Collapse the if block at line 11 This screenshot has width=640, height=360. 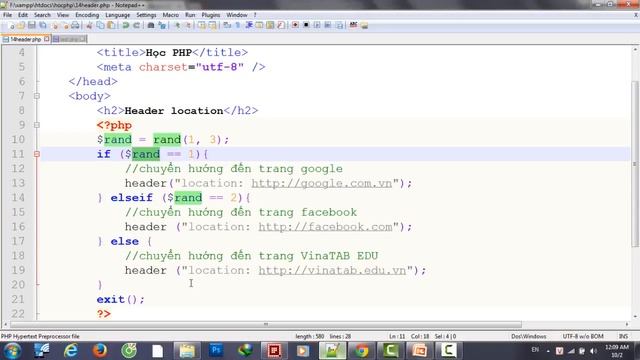[x=37, y=154]
